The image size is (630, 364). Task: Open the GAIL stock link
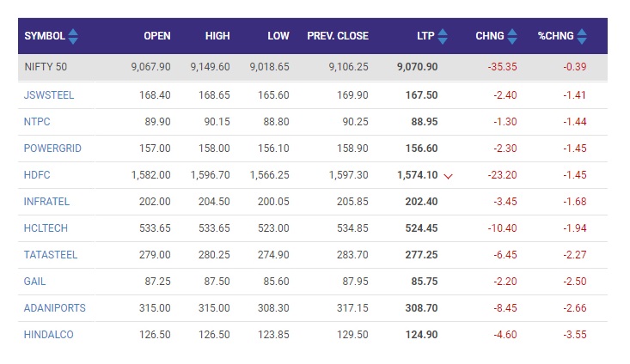(34, 282)
